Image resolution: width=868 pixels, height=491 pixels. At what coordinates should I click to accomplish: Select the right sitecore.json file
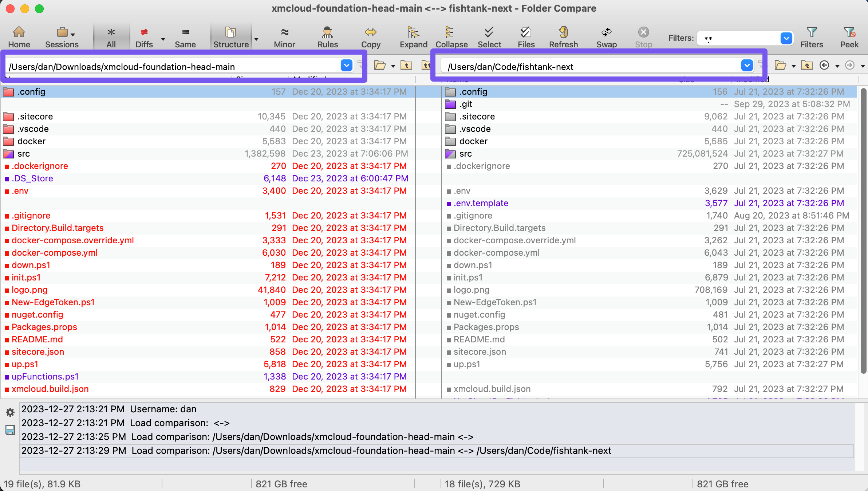point(650,352)
